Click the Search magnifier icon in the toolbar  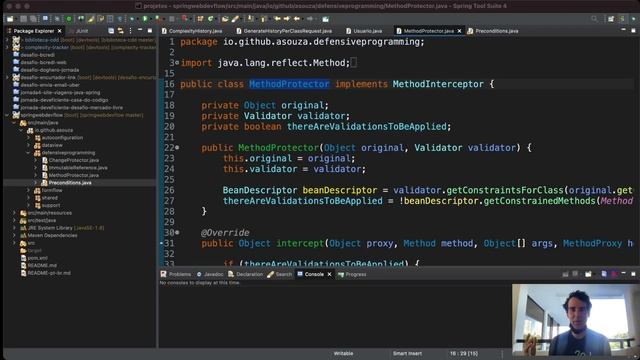click(594, 19)
